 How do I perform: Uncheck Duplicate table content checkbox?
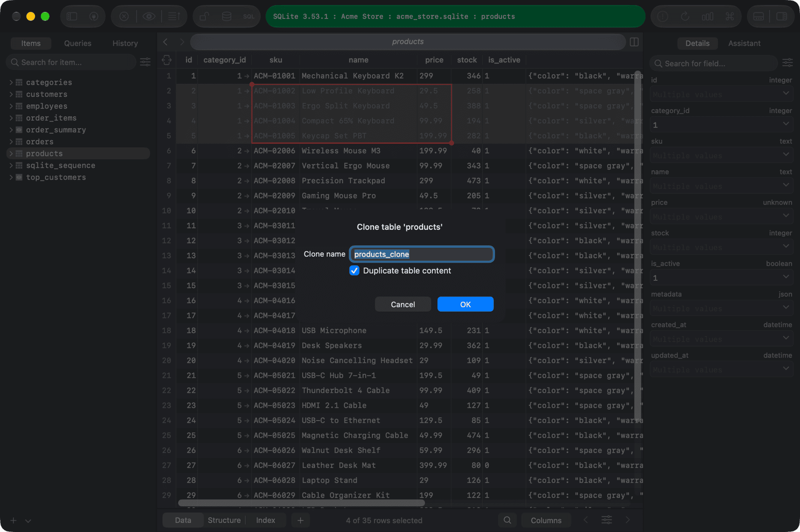pos(354,270)
